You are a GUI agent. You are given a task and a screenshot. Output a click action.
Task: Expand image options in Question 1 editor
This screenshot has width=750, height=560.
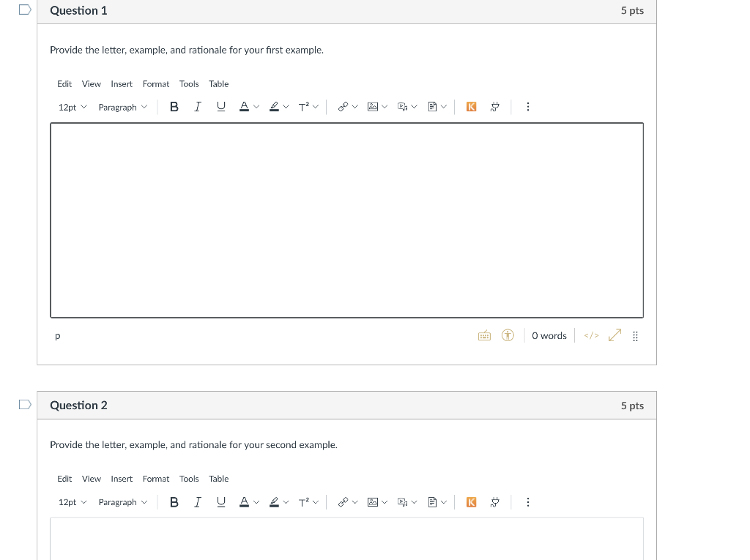click(x=385, y=107)
